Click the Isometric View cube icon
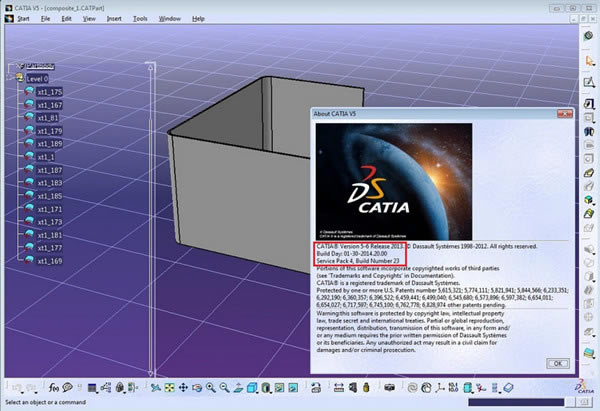Viewport: 600px width, 411px height. (252, 388)
